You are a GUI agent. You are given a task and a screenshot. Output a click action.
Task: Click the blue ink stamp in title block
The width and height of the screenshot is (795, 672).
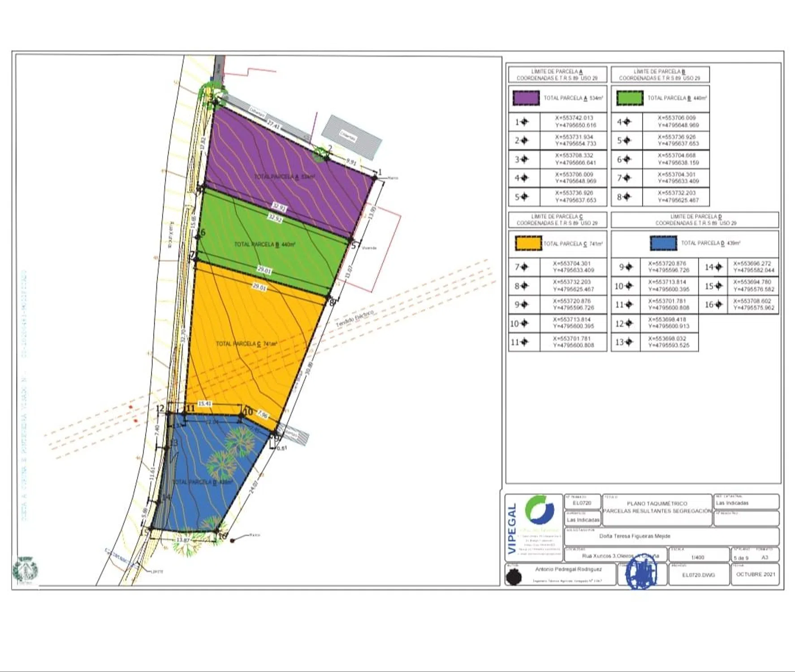tap(641, 572)
